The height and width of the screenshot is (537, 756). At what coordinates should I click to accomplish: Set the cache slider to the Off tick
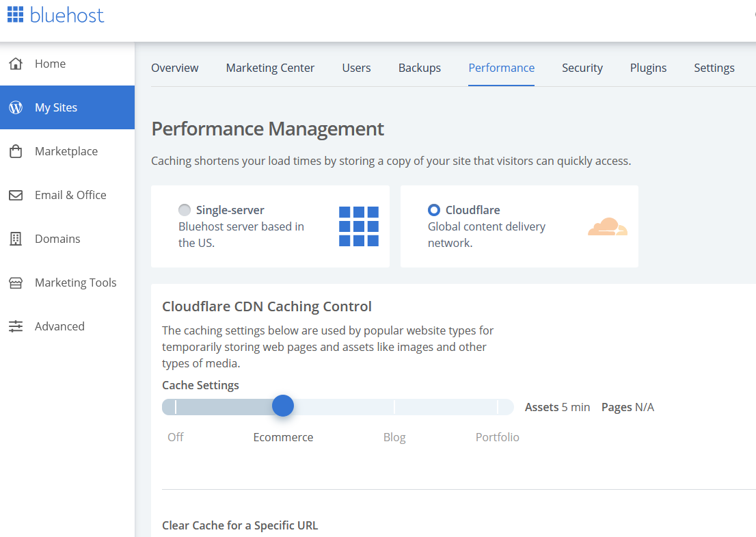176,407
